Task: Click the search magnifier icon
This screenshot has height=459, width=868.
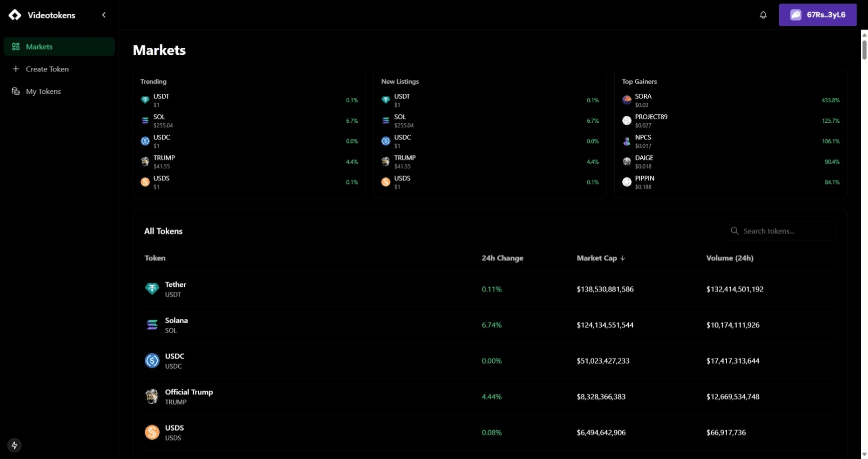Action: (735, 231)
